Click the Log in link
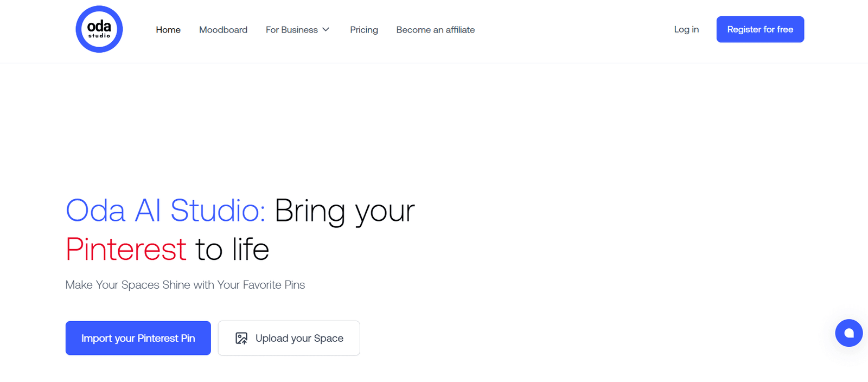Viewport: 868px width, 382px height. [x=686, y=29]
